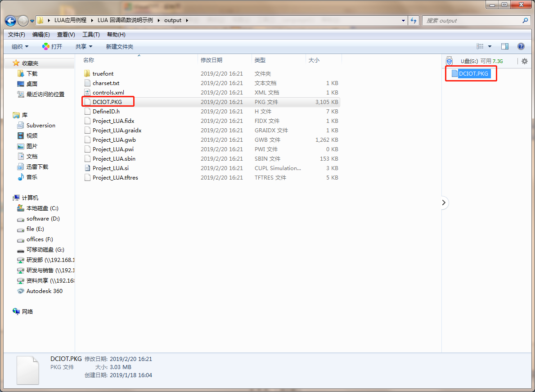This screenshot has height=392, width=535.
Task: Open the 帮助(H) menu
Action: tap(116, 35)
